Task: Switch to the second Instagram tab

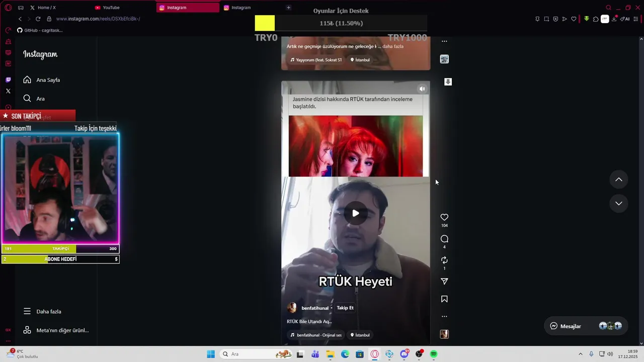Action: pos(252,8)
